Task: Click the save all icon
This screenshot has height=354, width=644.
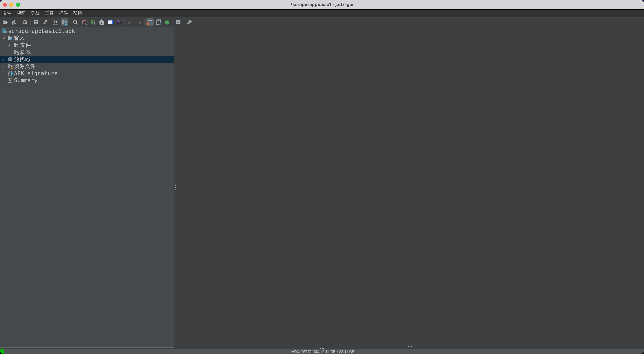Action: [36, 22]
